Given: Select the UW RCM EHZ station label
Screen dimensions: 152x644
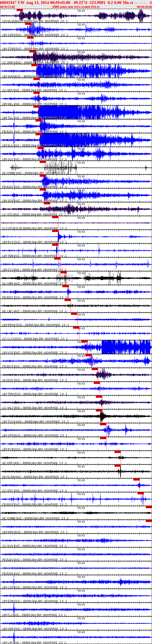Looking at the screenshot, I should pyautogui.click(x=35, y=449).
